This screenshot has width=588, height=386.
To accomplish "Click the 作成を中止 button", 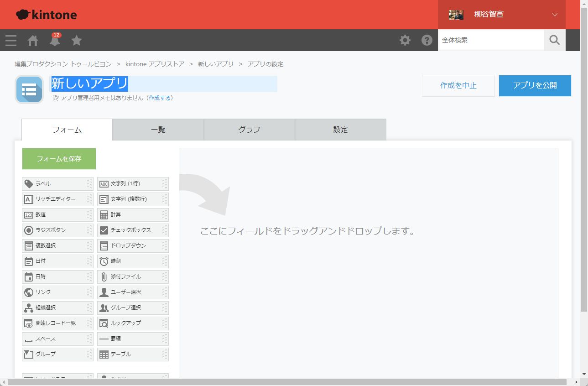I will pyautogui.click(x=458, y=86).
